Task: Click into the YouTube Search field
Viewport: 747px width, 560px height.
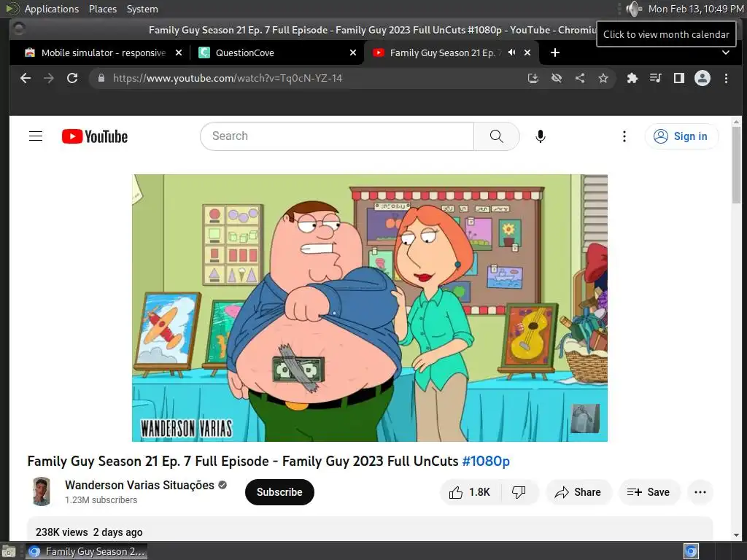Action: pyautogui.click(x=337, y=136)
